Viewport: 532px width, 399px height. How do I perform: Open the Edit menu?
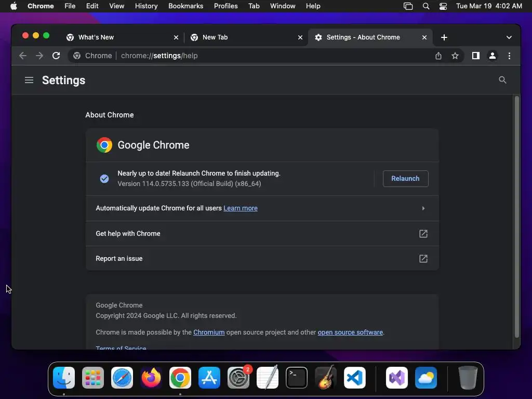click(x=92, y=6)
